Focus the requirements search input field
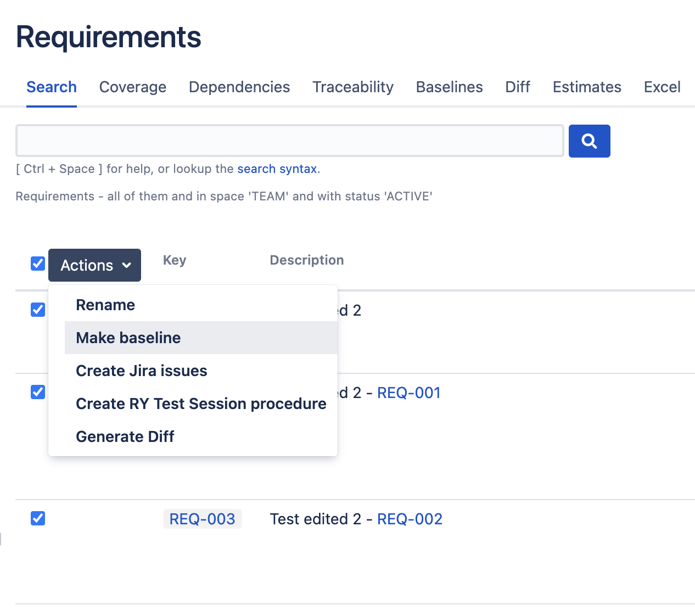695x616 pixels. [x=290, y=141]
